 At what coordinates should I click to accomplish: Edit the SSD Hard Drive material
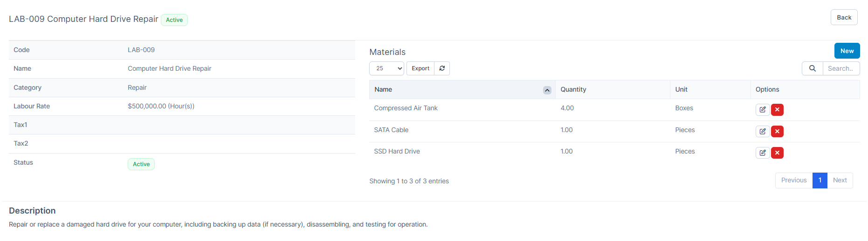tap(762, 153)
